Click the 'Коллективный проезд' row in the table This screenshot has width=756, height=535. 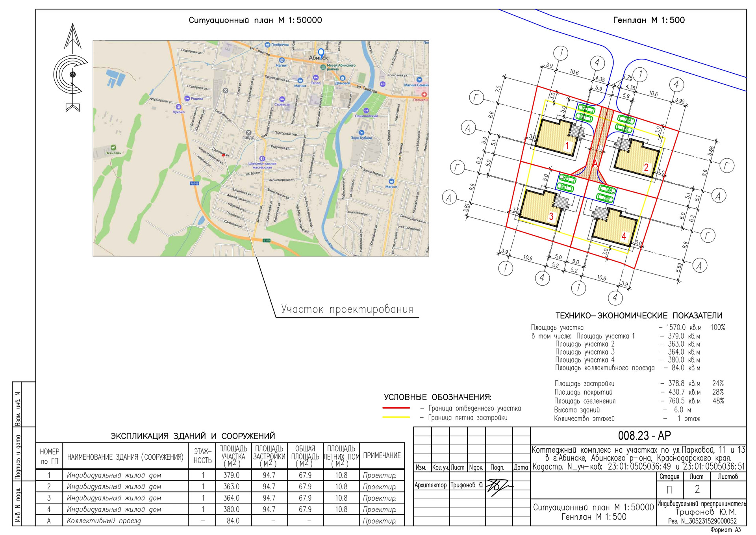pos(104,521)
